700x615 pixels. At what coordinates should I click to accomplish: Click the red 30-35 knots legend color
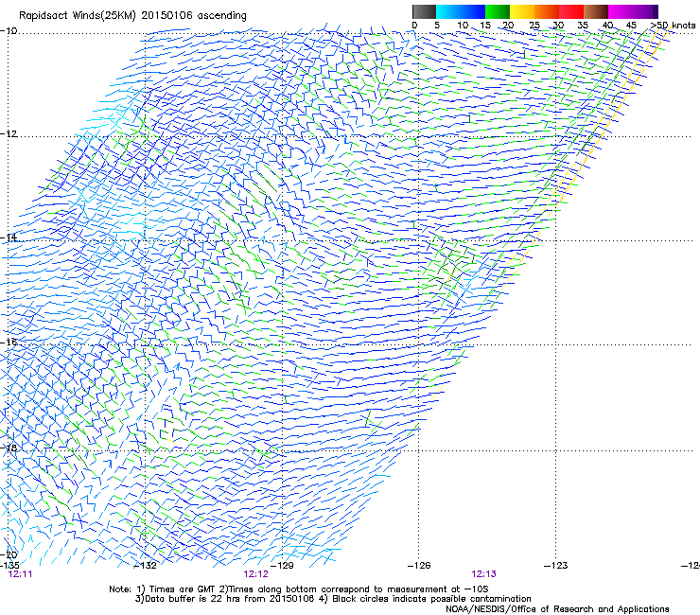click(571, 11)
